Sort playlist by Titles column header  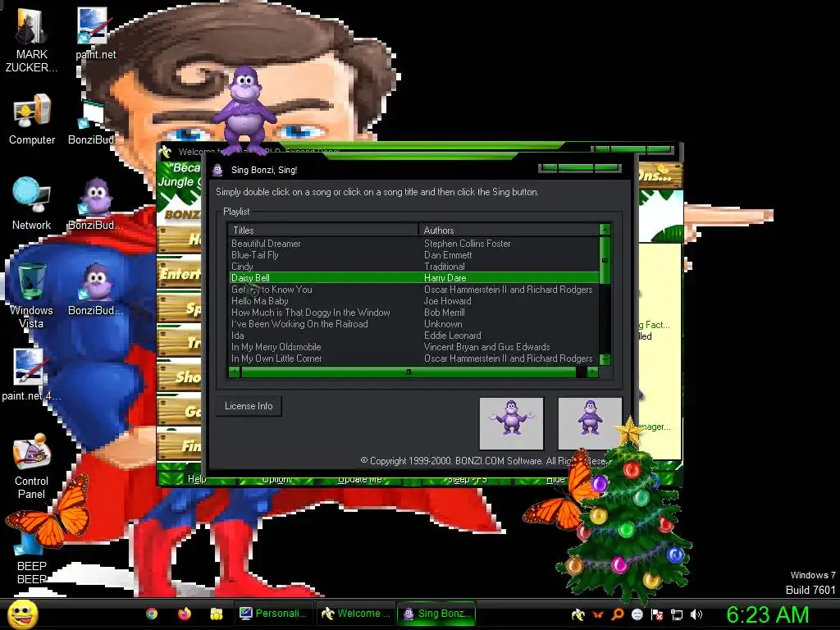[x=323, y=230]
